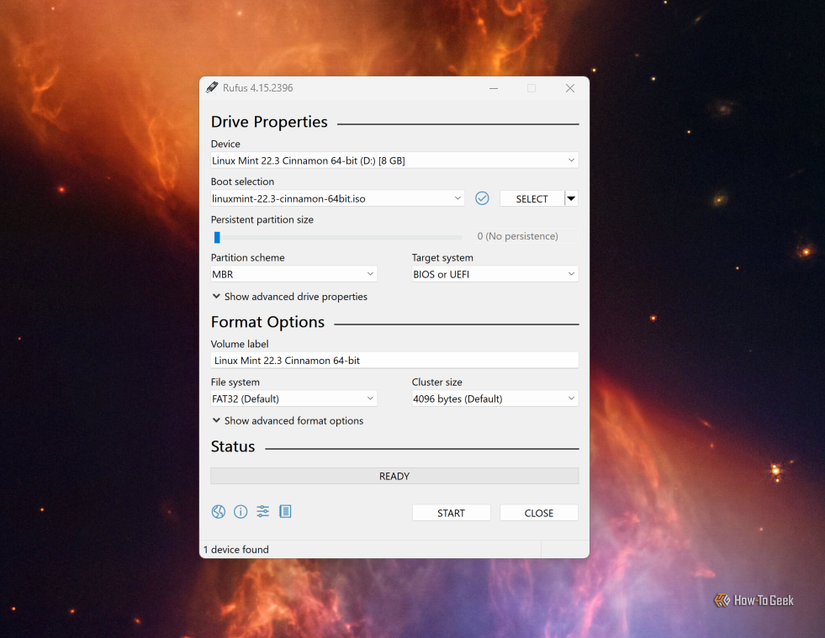
Task: Open the SELECT button split arrow
Action: pyautogui.click(x=571, y=198)
